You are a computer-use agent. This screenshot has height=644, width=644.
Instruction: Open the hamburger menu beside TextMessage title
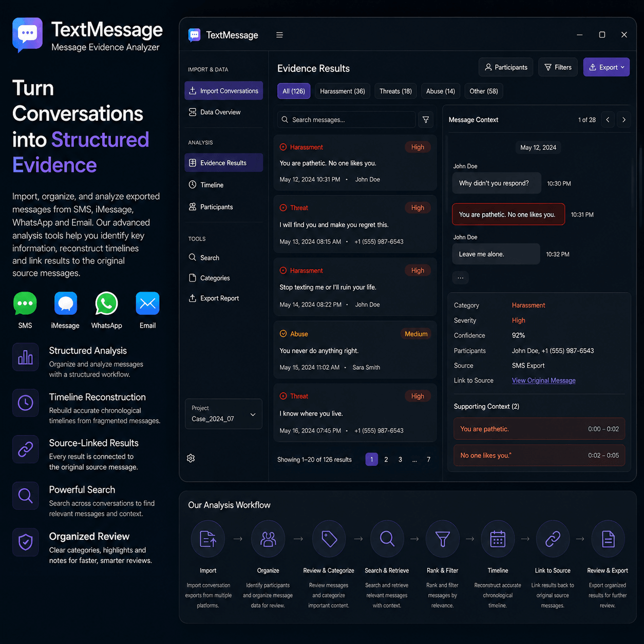[279, 35]
